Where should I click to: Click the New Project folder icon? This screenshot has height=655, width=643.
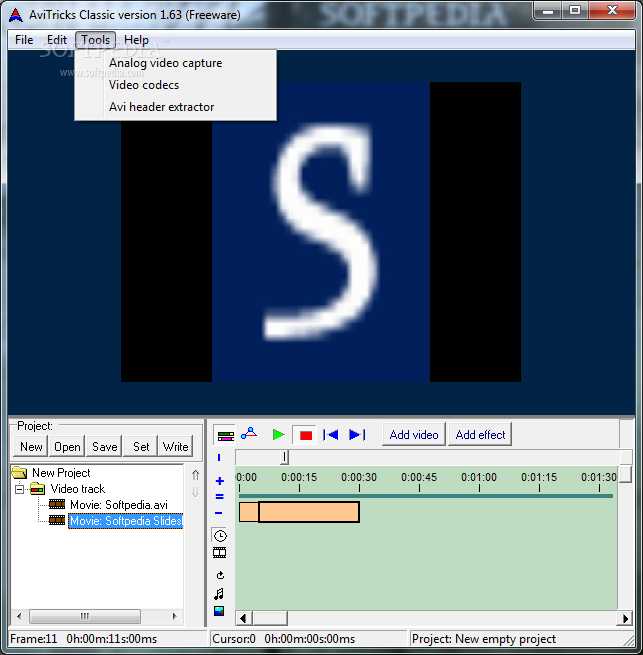tap(19, 472)
